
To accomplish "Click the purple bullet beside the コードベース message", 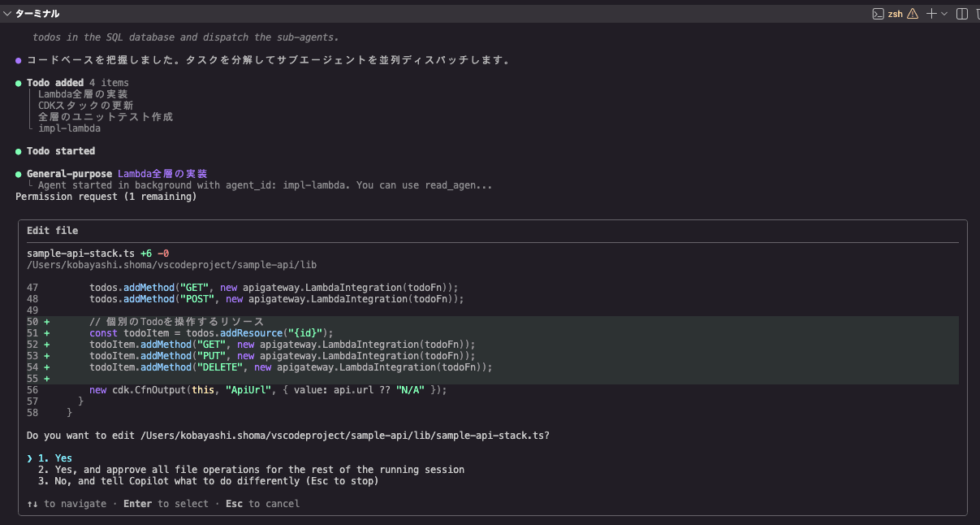I will [x=19, y=60].
